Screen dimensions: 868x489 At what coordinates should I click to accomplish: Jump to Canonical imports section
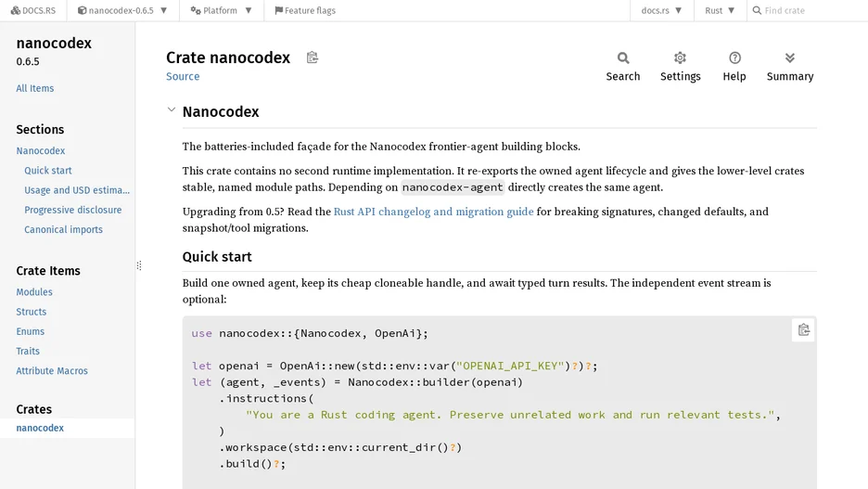click(x=64, y=229)
